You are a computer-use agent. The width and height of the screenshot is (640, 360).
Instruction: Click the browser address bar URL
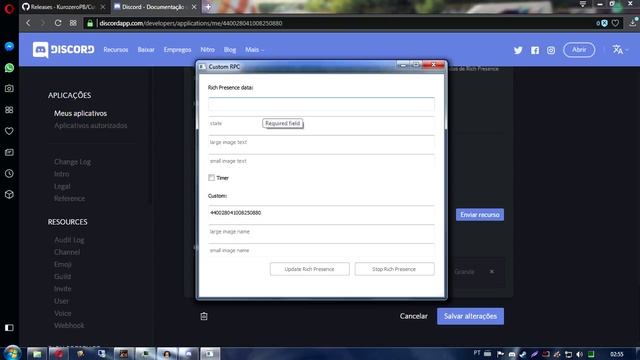[x=191, y=23]
